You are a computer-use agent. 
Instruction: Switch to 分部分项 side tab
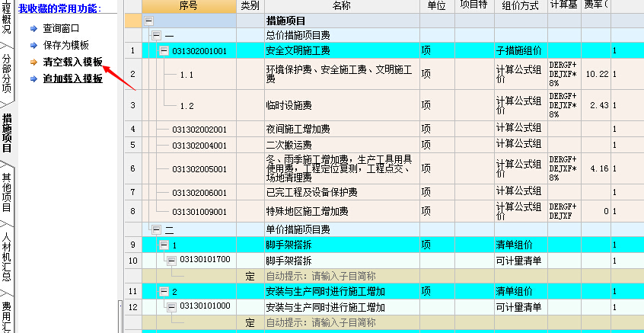(7, 74)
